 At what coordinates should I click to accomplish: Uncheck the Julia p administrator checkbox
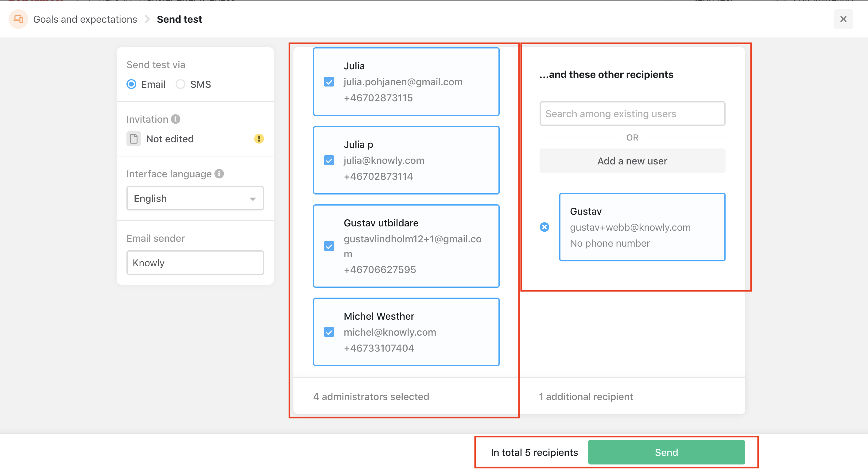tap(329, 160)
